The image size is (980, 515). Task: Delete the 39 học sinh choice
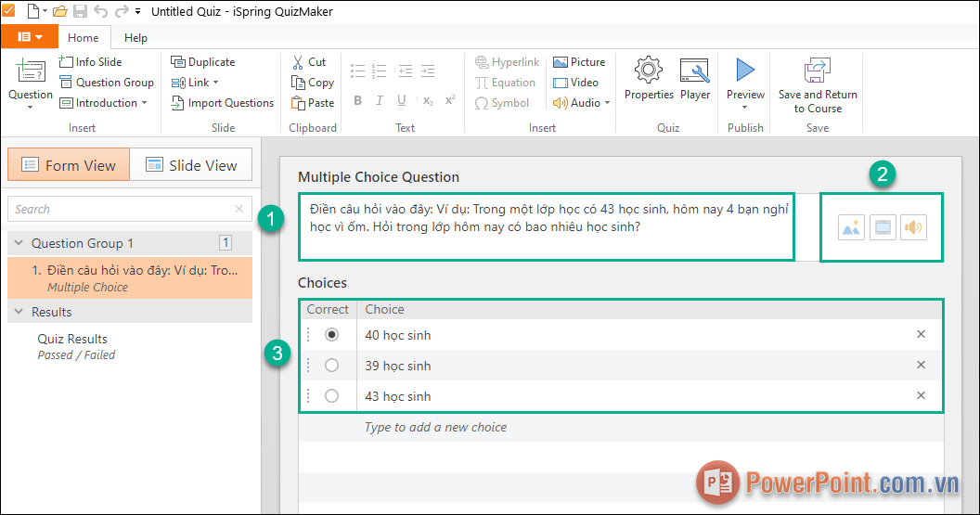(921, 365)
